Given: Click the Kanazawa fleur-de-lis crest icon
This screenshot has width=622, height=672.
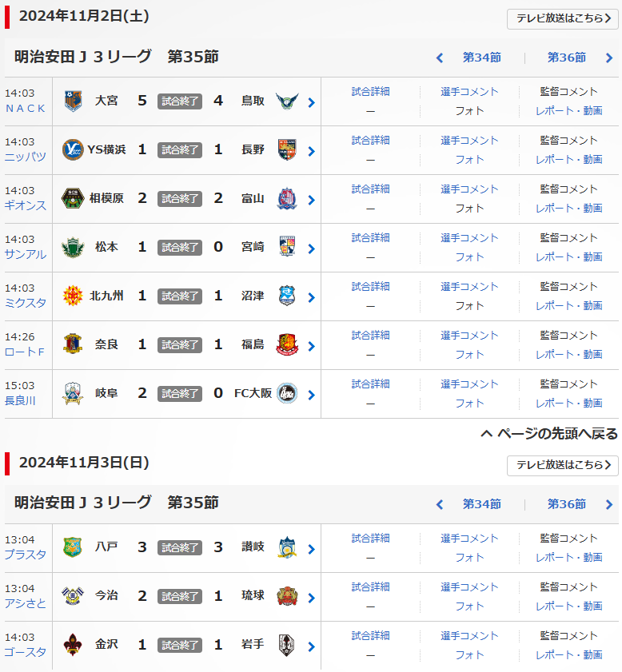Looking at the screenshot, I should tap(73, 645).
